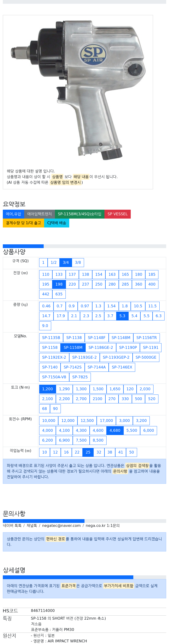Choose model SP-1158
The image size is (169, 644).
(x=50, y=347)
